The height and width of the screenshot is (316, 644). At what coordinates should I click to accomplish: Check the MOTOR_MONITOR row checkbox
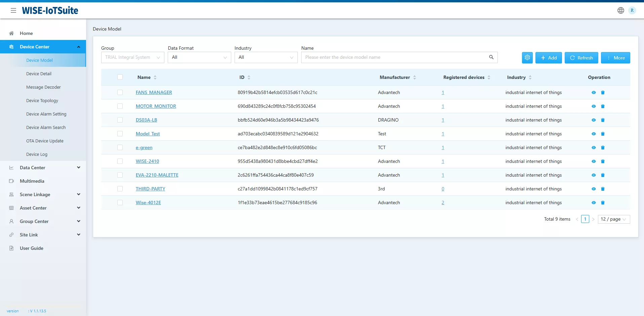coord(120,106)
